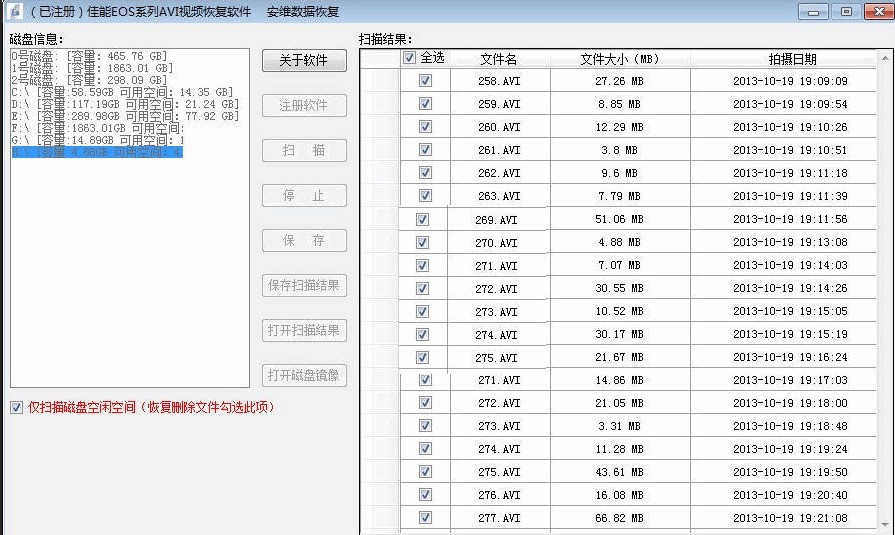895x535 pixels.
Task: Click the file name 277.AVI
Action: (x=499, y=518)
